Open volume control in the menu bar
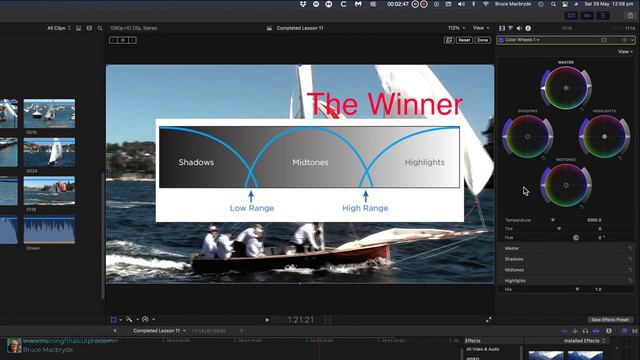The image size is (640, 360). (x=461, y=4)
